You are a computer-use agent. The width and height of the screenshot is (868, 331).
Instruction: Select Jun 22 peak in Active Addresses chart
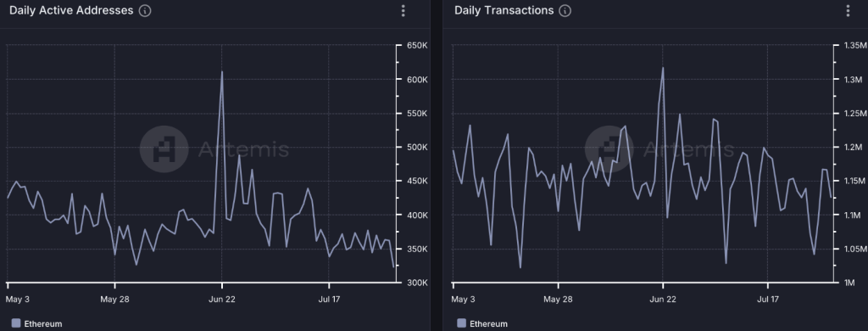pyautogui.click(x=222, y=71)
